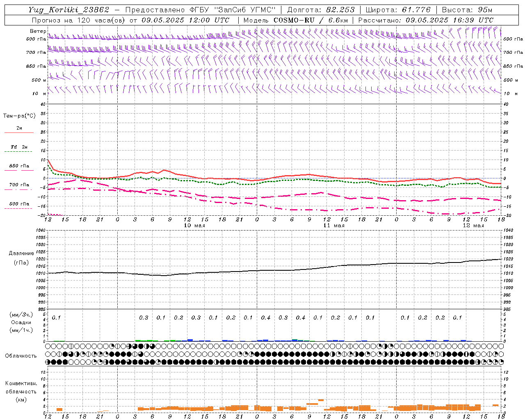This screenshot has height=420, width=525.
Task: Click the (км) unit under convective cloudiness
Action: 21,399
